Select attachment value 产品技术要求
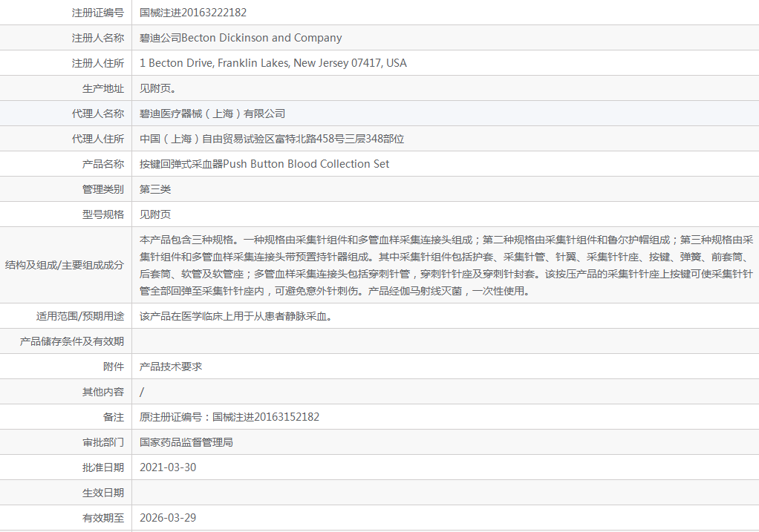The image size is (759, 532). 171,367
